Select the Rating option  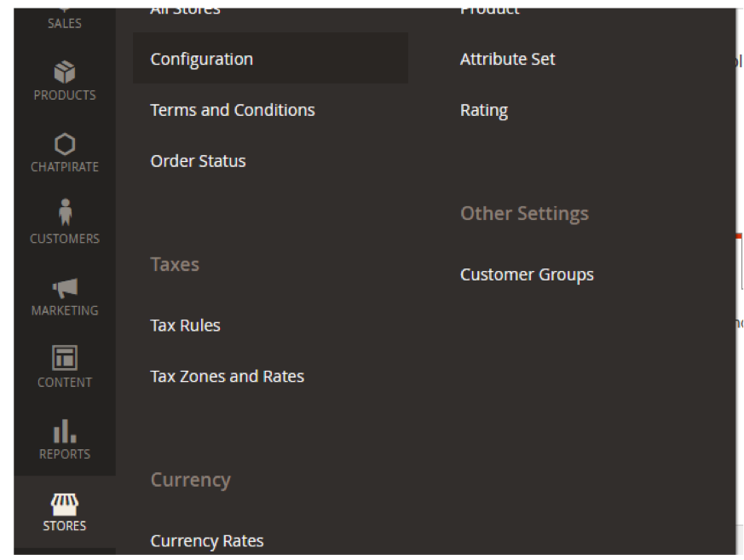pos(483,110)
